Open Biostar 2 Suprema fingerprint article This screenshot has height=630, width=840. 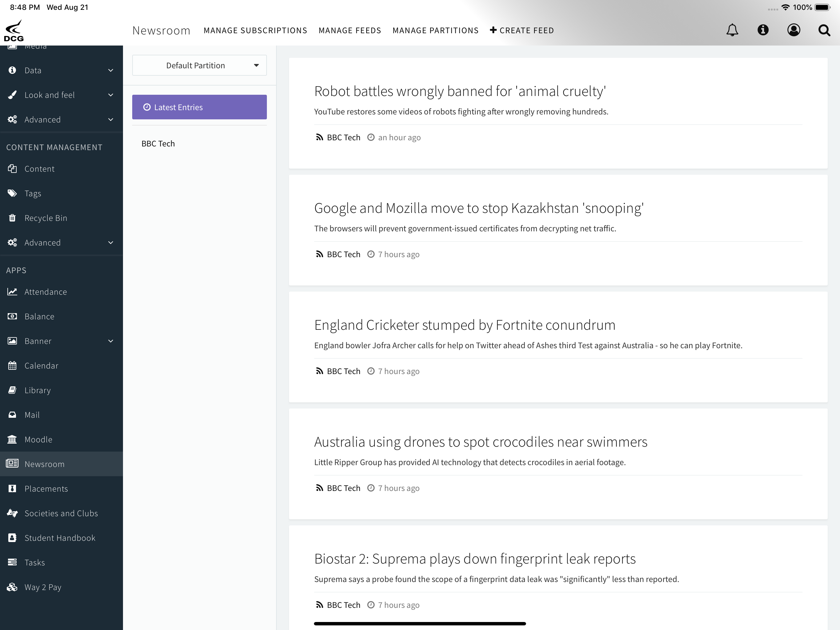tap(475, 559)
